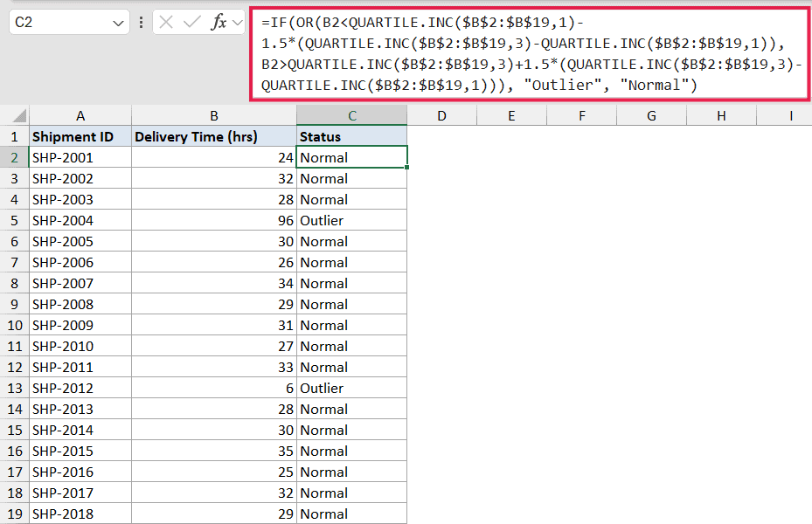The height and width of the screenshot is (524, 812).
Task: Select column G header
Action: pos(651,116)
